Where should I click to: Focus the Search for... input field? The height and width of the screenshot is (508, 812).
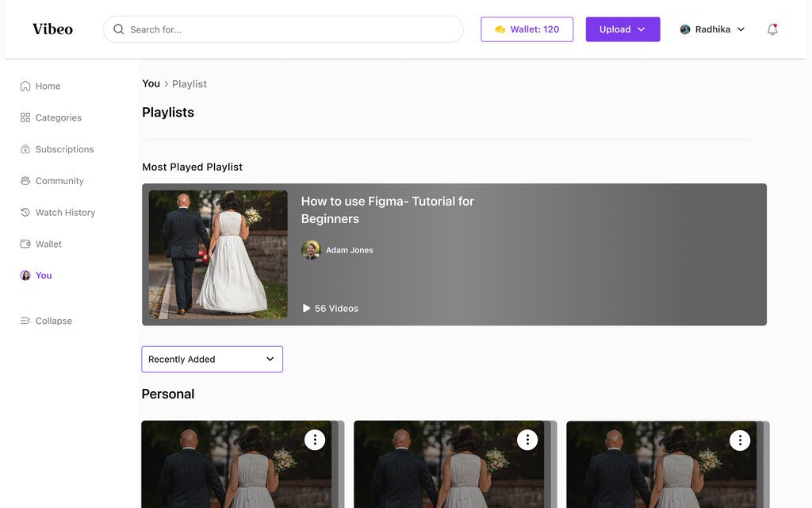tap(283, 29)
